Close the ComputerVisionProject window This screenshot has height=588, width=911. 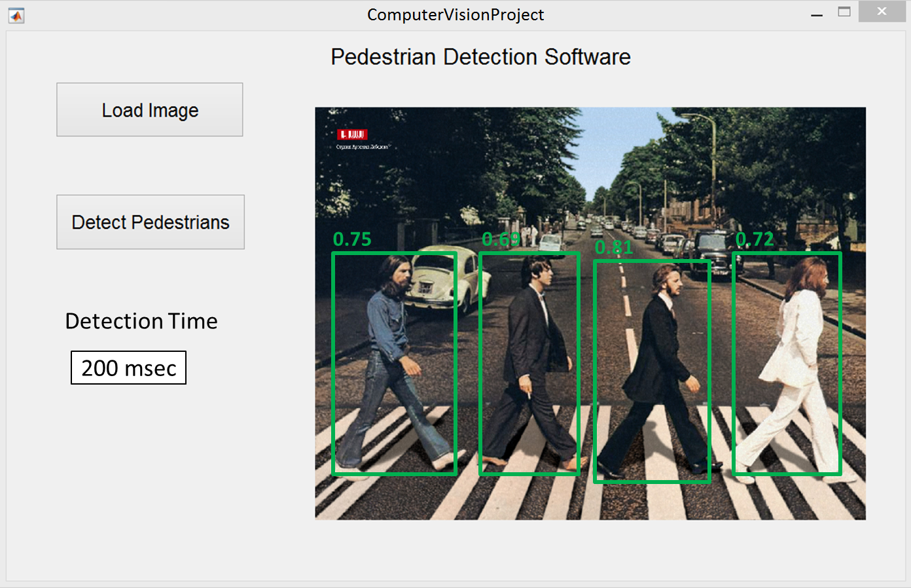coord(882,12)
